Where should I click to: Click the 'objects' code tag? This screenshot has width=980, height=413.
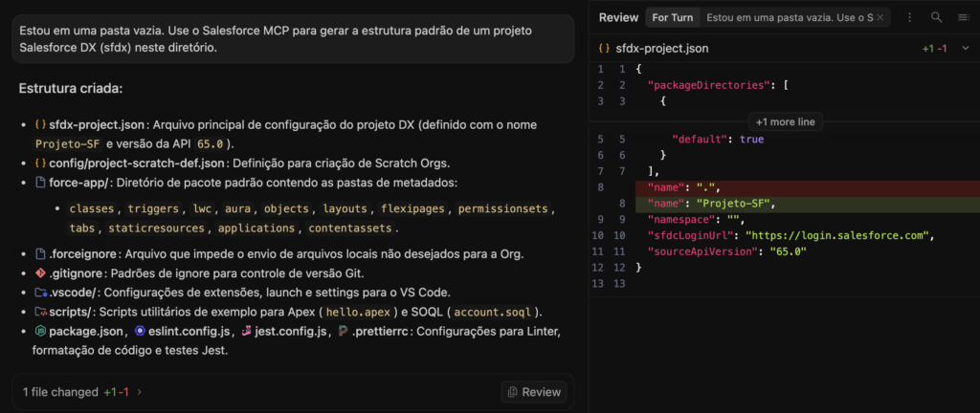286,208
